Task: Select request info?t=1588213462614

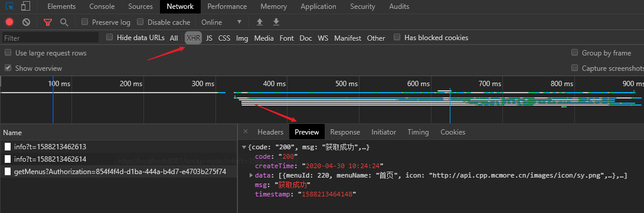Action: (x=119, y=159)
